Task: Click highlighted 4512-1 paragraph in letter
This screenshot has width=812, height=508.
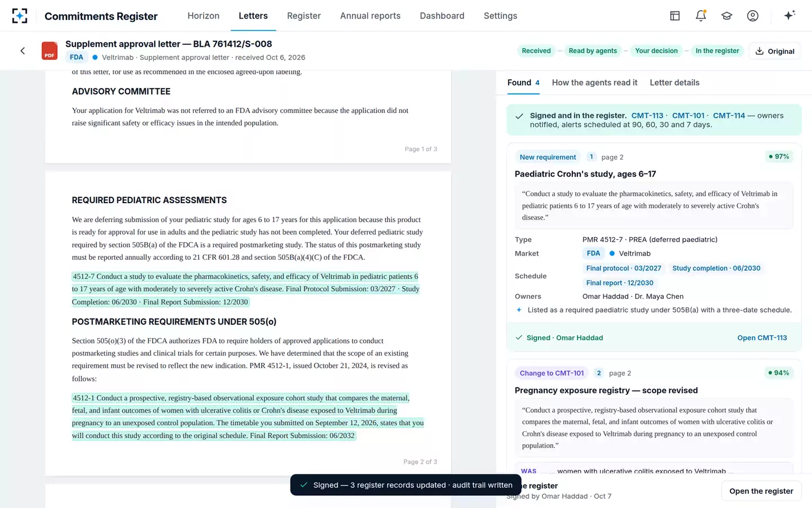Action: tap(248, 417)
